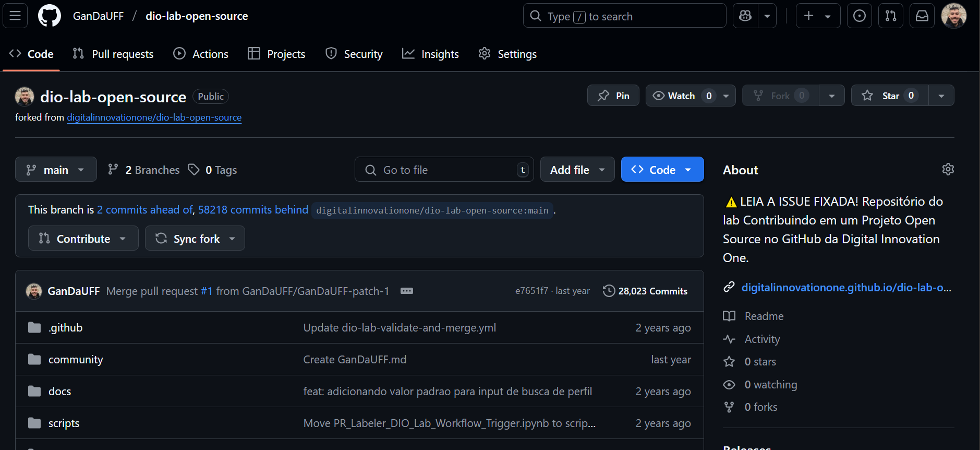Switch to the Projects tab
Viewport: 980px width, 450px height.
(276, 54)
